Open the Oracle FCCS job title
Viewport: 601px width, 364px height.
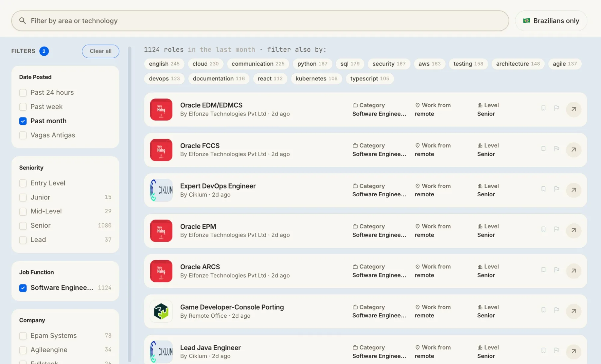point(200,146)
